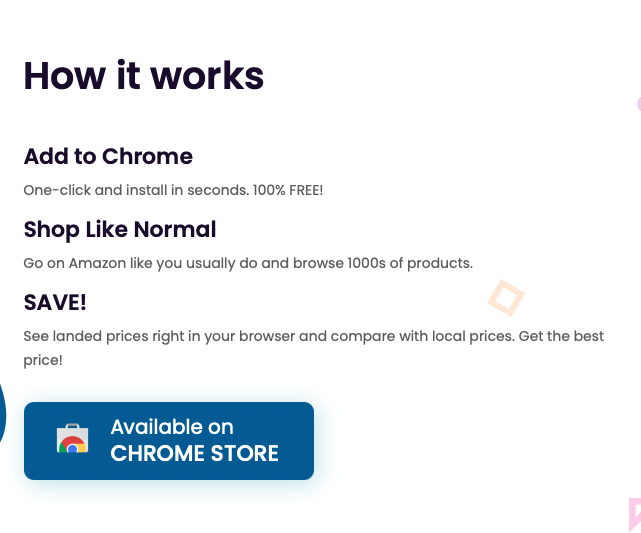Click the pink triangle shape at corner
The width and height of the screenshot is (641, 533).
[635, 515]
